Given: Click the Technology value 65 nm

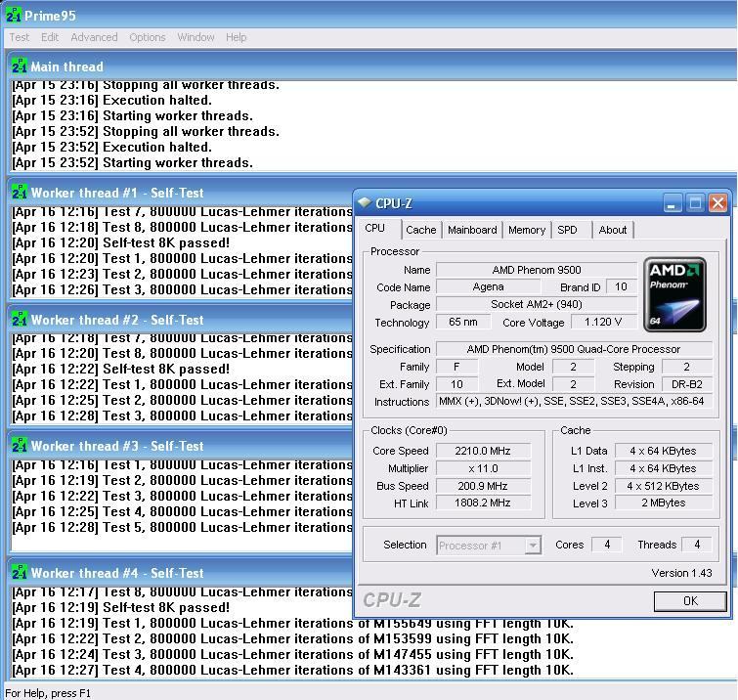Looking at the screenshot, I should tap(463, 322).
